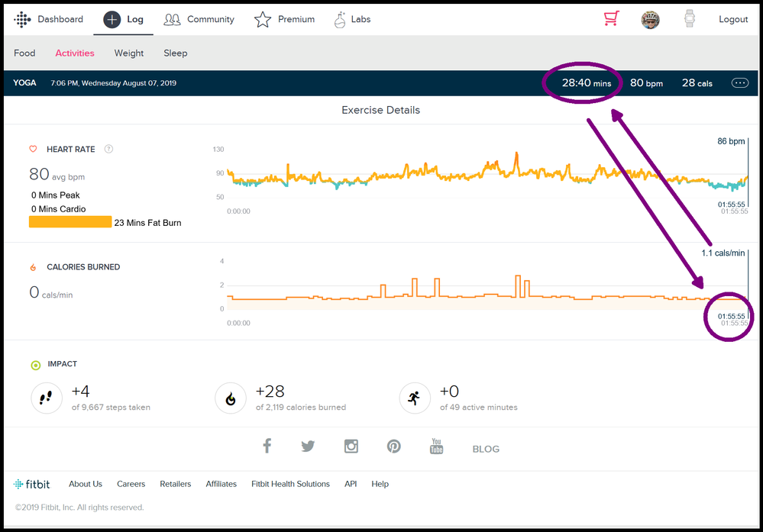Click the tracker device icon
The width and height of the screenshot is (763, 532).
[x=689, y=19]
